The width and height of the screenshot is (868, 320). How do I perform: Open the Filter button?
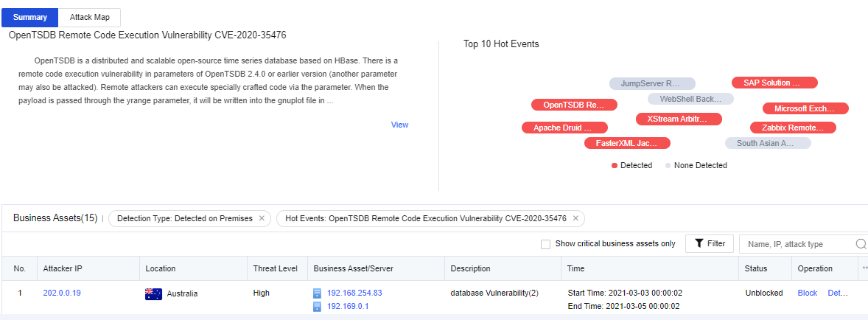pyautogui.click(x=710, y=243)
